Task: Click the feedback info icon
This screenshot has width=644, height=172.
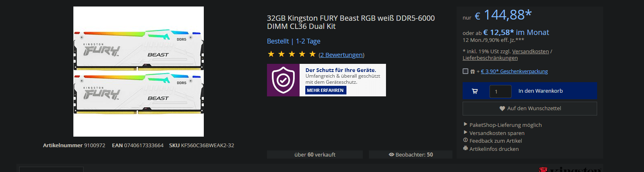Action: (x=465, y=140)
